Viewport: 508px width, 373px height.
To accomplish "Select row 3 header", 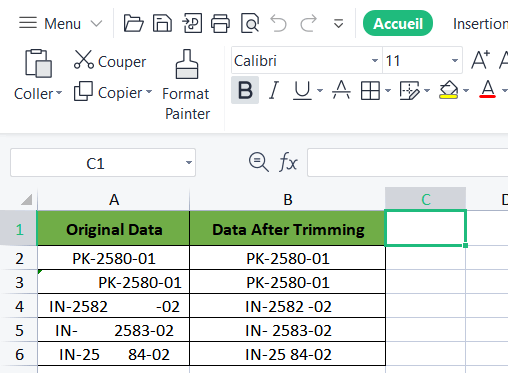I will [x=19, y=282].
